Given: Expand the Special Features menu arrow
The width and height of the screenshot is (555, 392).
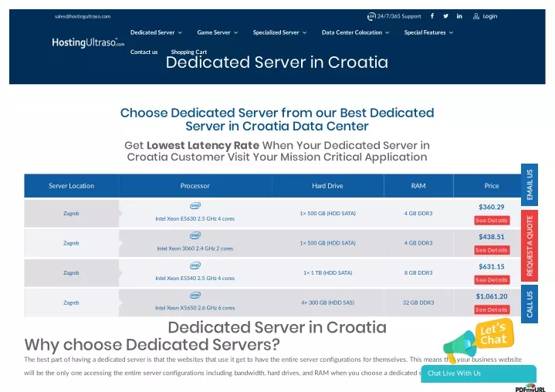Looking at the screenshot, I should (451, 32).
